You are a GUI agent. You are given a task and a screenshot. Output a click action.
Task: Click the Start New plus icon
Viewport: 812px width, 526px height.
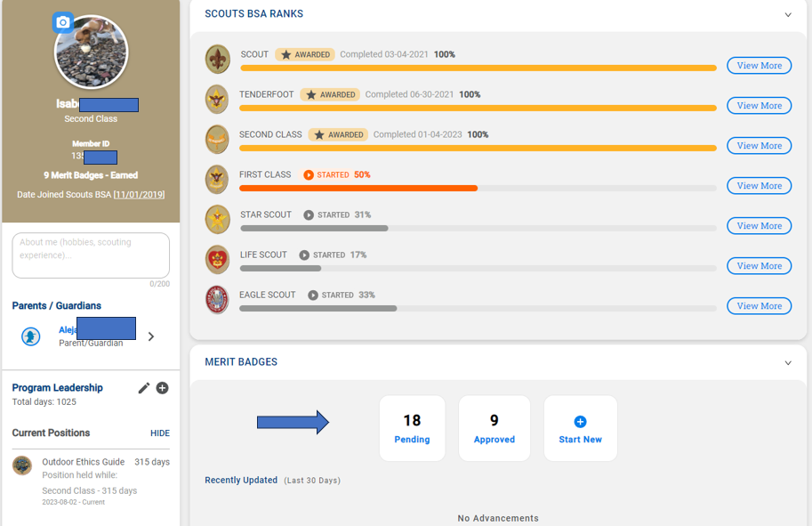tap(580, 422)
